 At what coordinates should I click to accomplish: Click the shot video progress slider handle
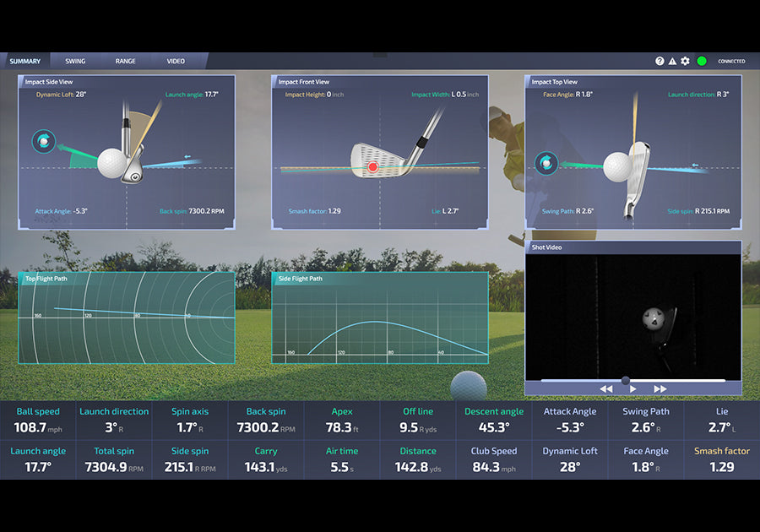click(626, 380)
